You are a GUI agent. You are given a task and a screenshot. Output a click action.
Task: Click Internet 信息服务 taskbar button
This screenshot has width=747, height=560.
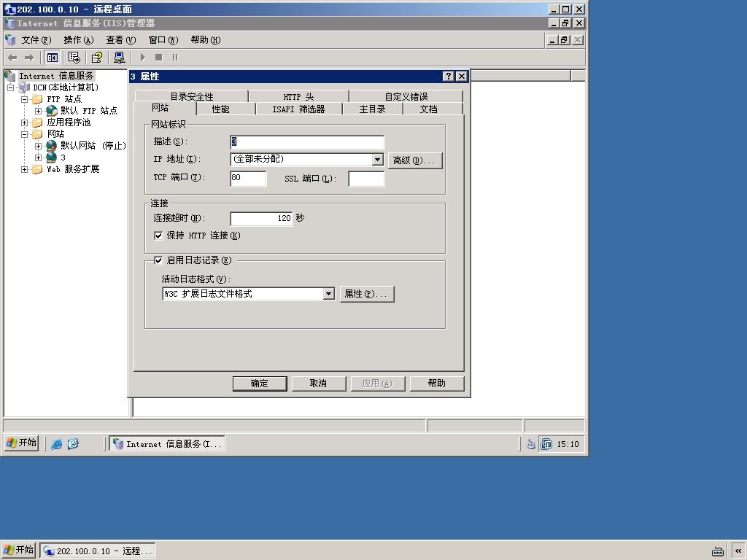[167, 444]
